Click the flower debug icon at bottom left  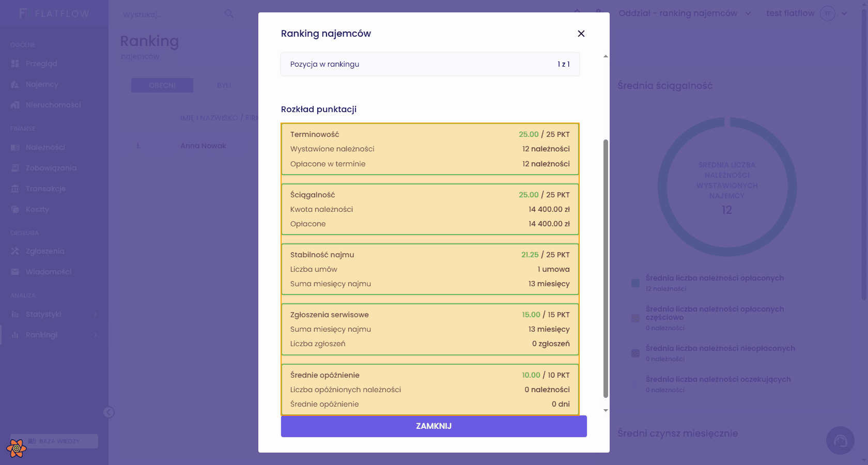[17, 448]
